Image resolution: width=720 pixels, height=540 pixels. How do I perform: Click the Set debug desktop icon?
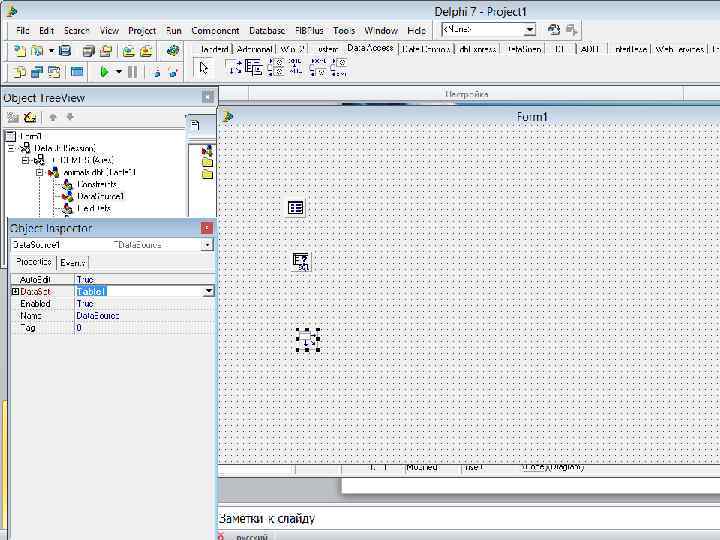(x=571, y=30)
